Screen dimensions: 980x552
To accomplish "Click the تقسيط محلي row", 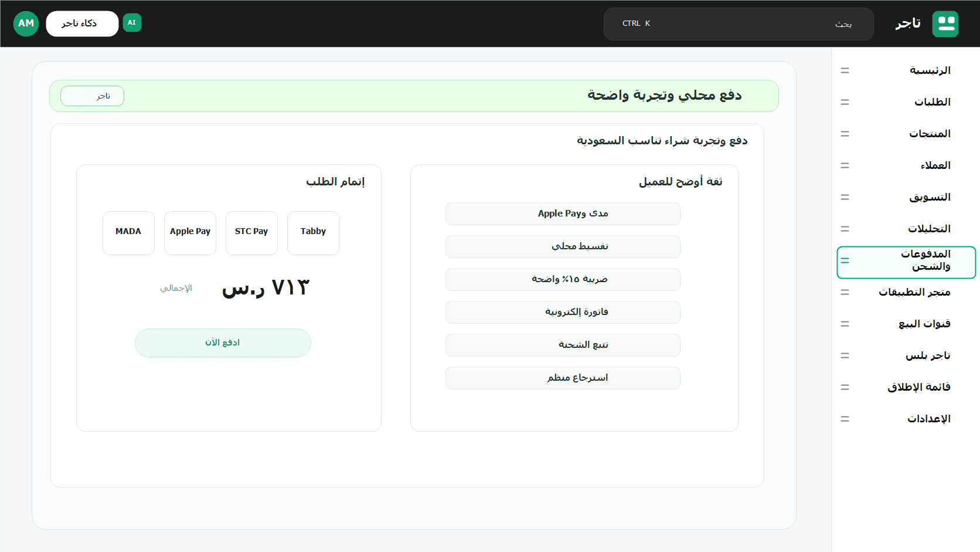I will click(x=563, y=246).
